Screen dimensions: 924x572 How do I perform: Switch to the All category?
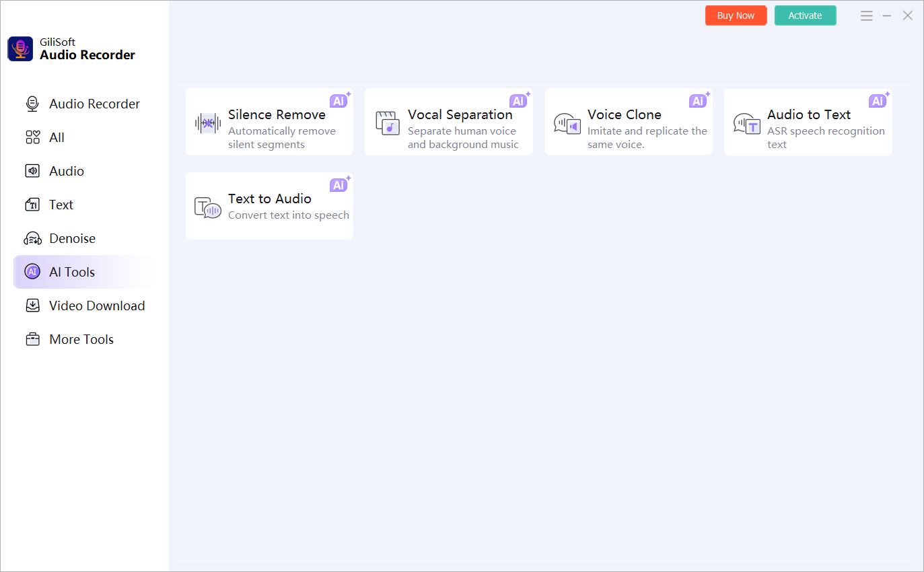(x=57, y=137)
